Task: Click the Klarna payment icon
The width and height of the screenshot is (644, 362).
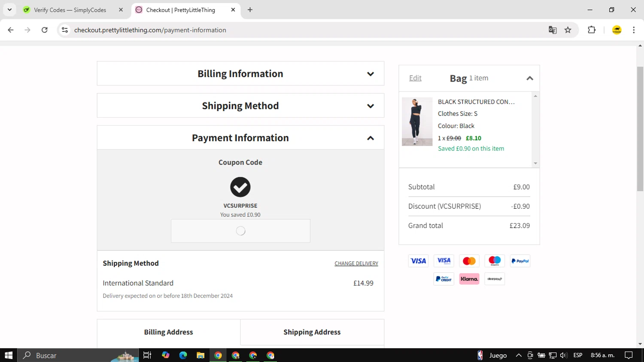Action: click(x=469, y=279)
